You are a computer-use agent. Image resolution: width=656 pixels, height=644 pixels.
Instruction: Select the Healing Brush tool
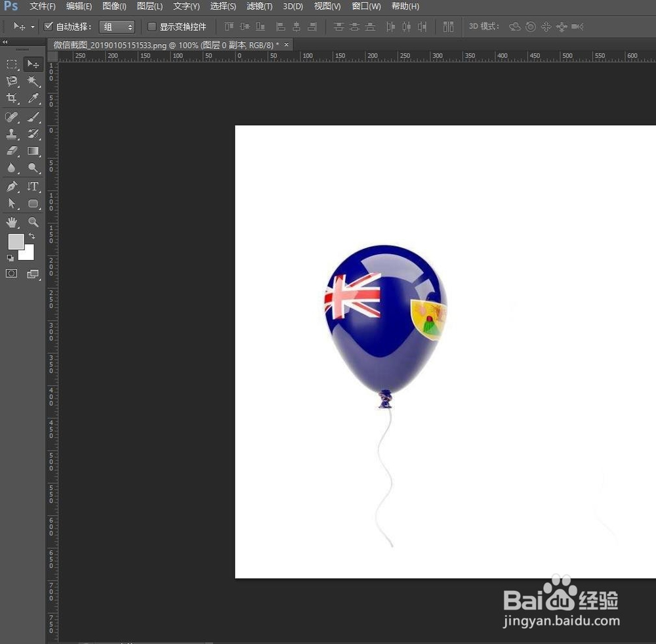coord(12,116)
